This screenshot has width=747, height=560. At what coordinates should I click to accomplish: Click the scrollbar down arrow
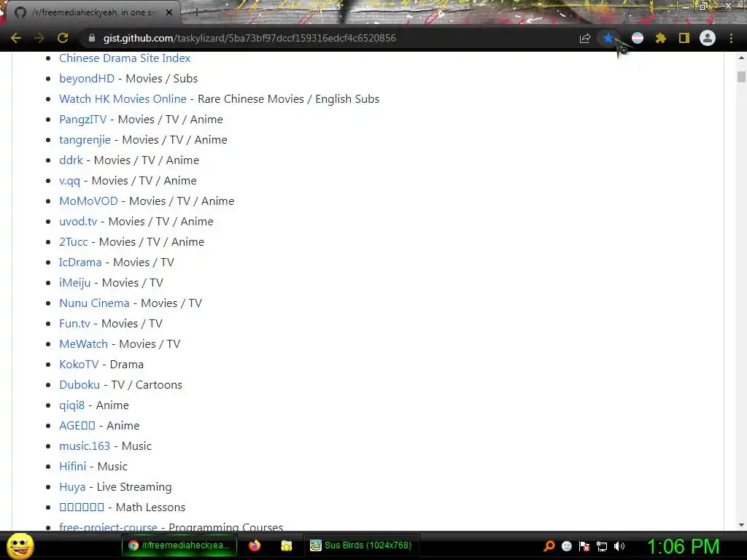click(741, 525)
